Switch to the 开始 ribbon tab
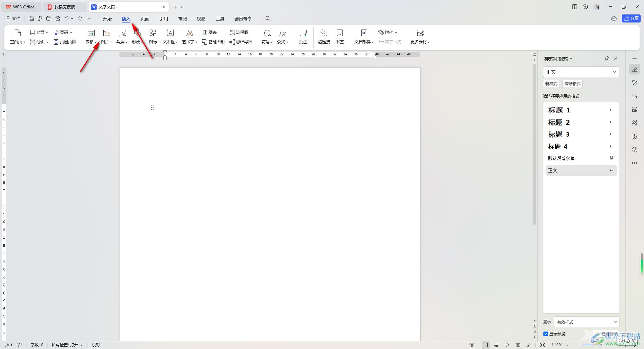The height and width of the screenshot is (349, 644). [107, 19]
